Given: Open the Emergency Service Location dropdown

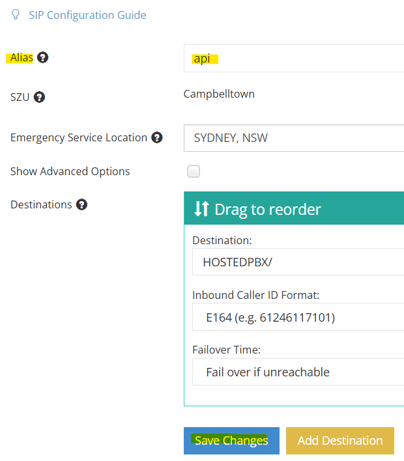Looking at the screenshot, I should point(294,138).
